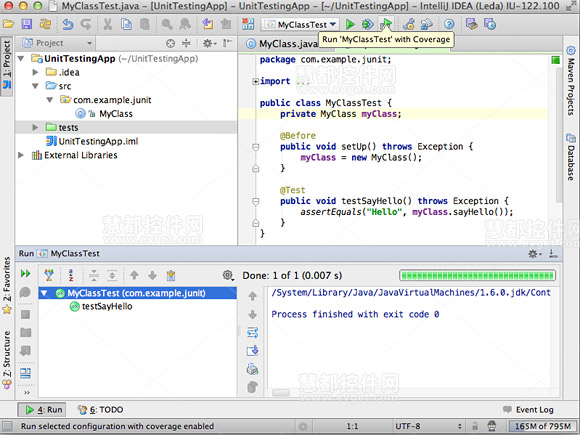Switch to the MyClass.java editor tab
The image size is (580, 435).
click(282, 44)
